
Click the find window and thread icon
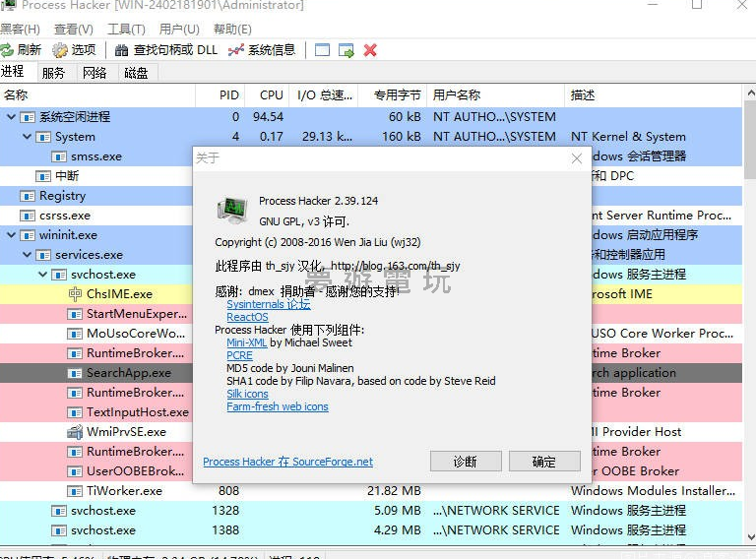pos(346,50)
